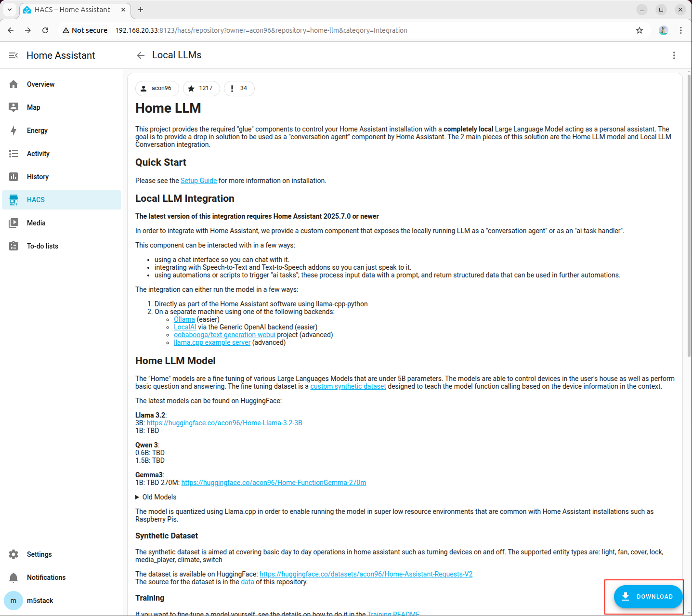The image size is (692, 616).
Task: Open the browser tab list dropdown
Action: (10, 10)
